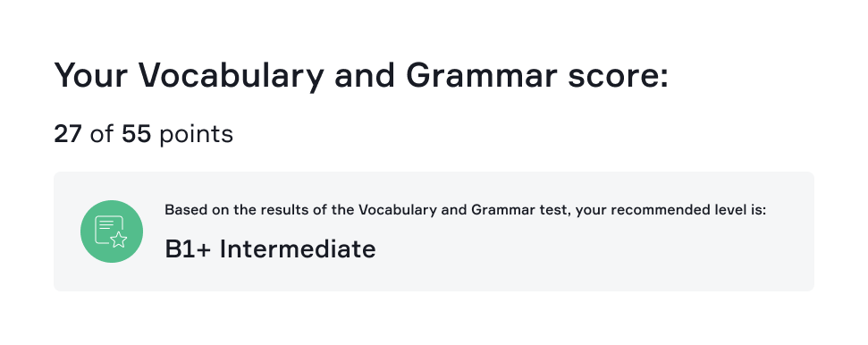Click the green certificate star icon
This screenshot has width=868, height=345.
(x=111, y=231)
